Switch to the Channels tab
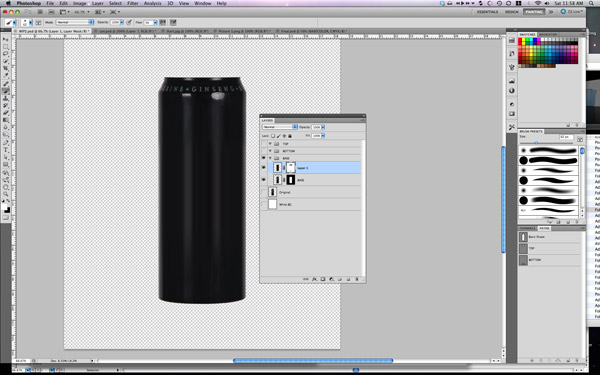This screenshot has height=375, width=600. [x=528, y=228]
